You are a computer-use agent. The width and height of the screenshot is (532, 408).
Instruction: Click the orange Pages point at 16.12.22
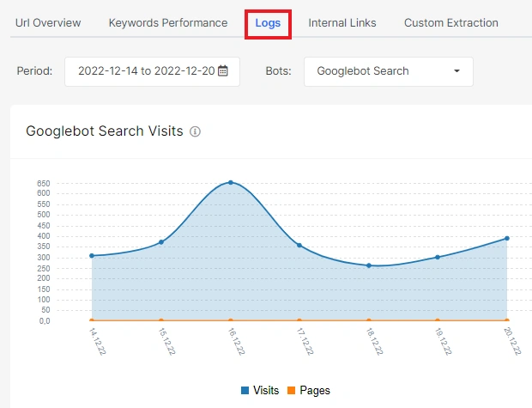pyautogui.click(x=231, y=320)
